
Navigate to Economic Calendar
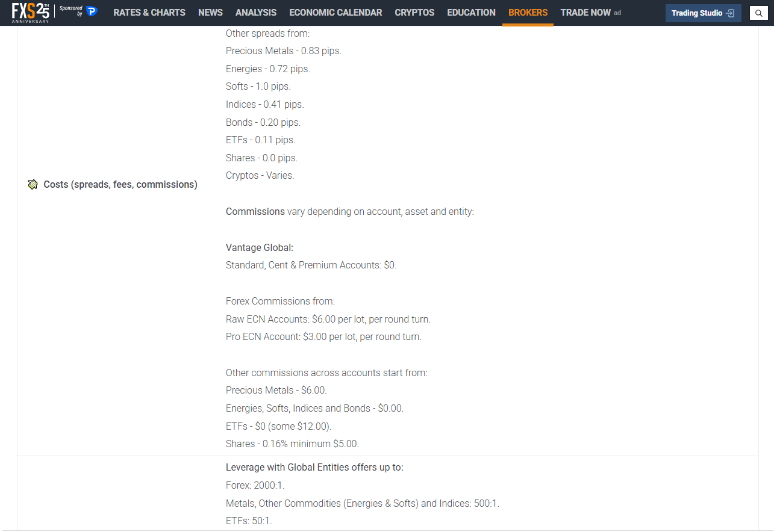point(336,13)
